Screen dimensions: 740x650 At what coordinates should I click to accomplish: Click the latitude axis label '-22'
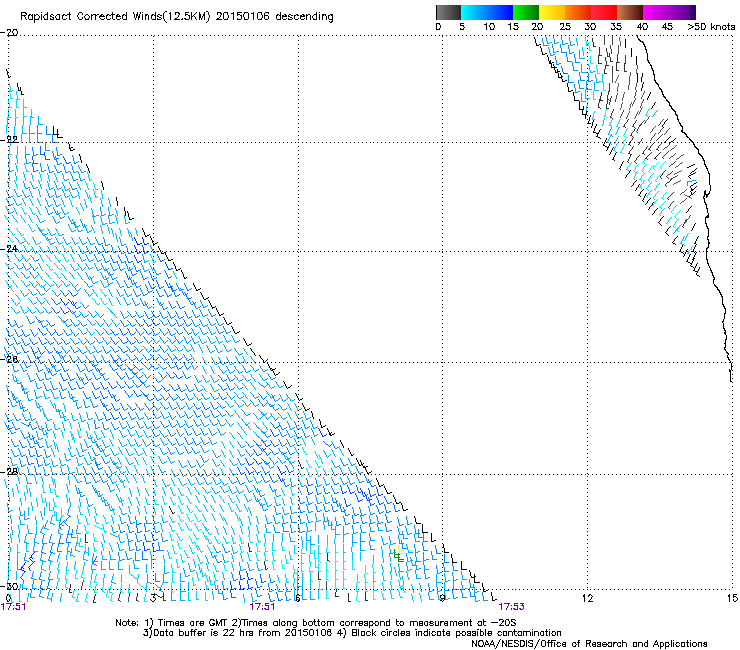click(x=9, y=140)
